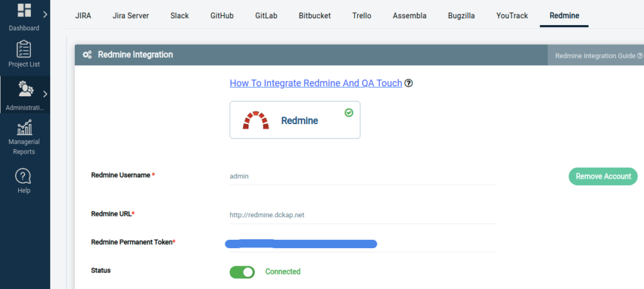Toggle the Connected status switch
Image resolution: width=644 pixels, height=289 pixels.
tap(242, 272)
